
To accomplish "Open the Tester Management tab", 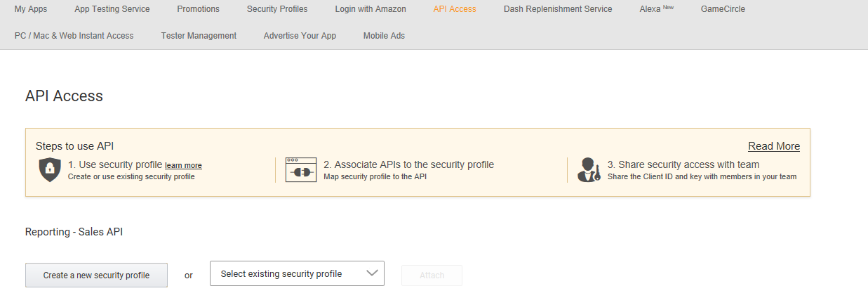I will coord(199,35).
